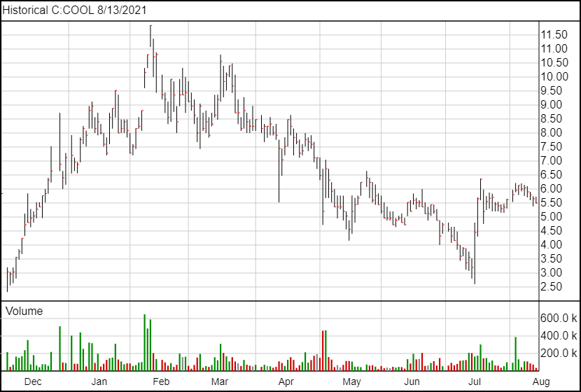
Task: Click the 4.50 price axis label
Action: (552, 231)
